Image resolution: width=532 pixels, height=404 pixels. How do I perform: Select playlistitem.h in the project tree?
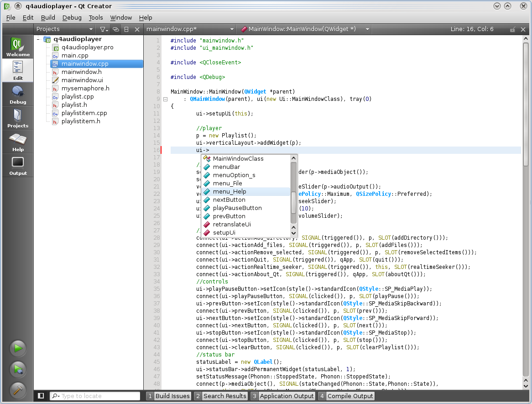[x=81, y=121]
